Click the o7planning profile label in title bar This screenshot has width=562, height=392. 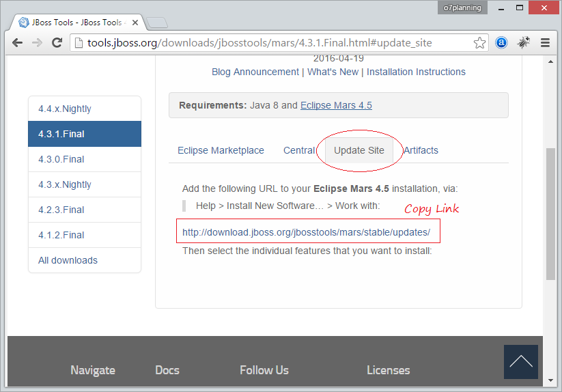pyautogui.click(x=462, y=8)
